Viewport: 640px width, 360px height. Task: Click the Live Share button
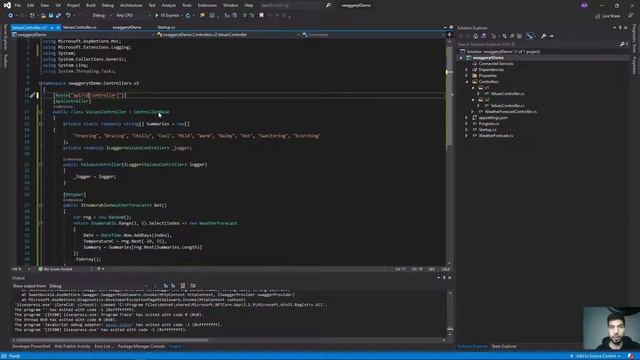(608, 16)
